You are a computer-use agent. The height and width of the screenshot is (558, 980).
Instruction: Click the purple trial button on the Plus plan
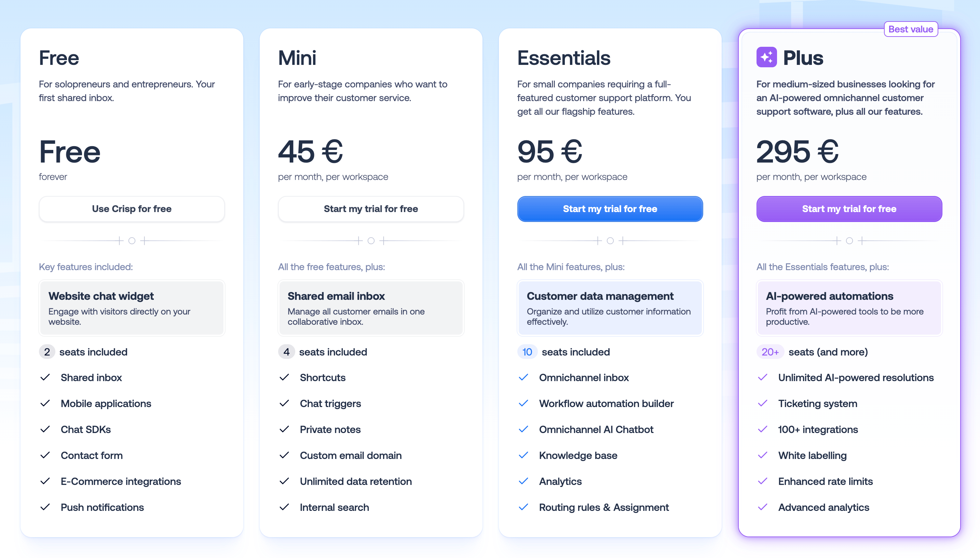click(x=848, y=209)
